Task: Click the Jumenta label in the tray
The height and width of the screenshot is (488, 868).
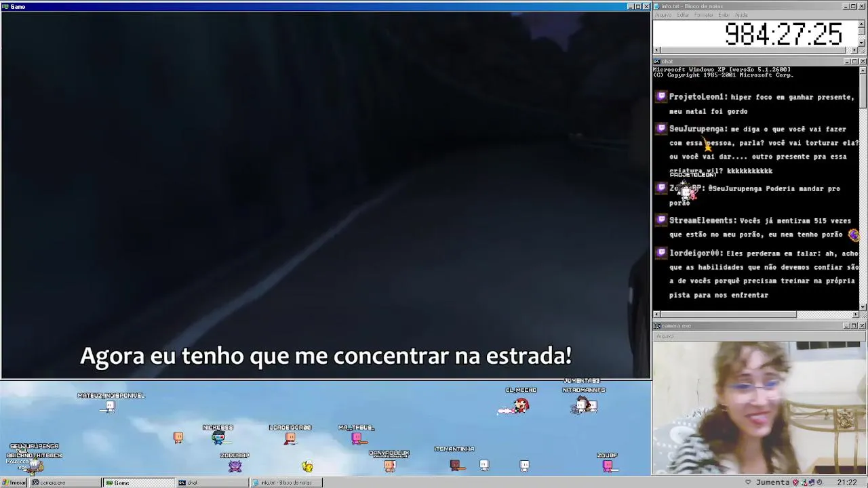Action: [x=773, y=483]
